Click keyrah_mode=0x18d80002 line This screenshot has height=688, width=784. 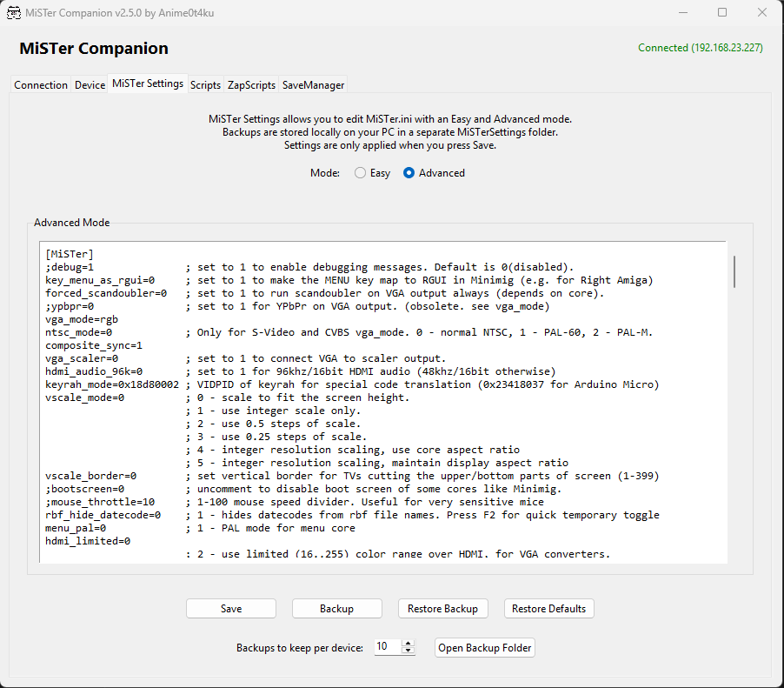[112, 384]
